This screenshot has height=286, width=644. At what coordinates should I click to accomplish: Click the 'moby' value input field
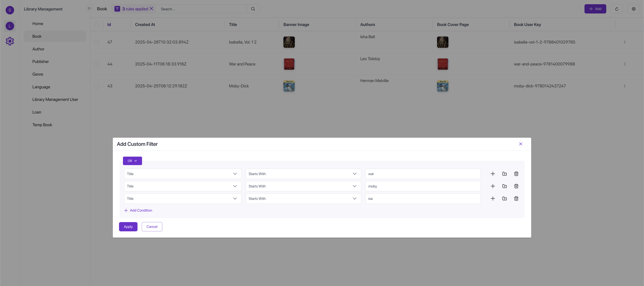423,186
